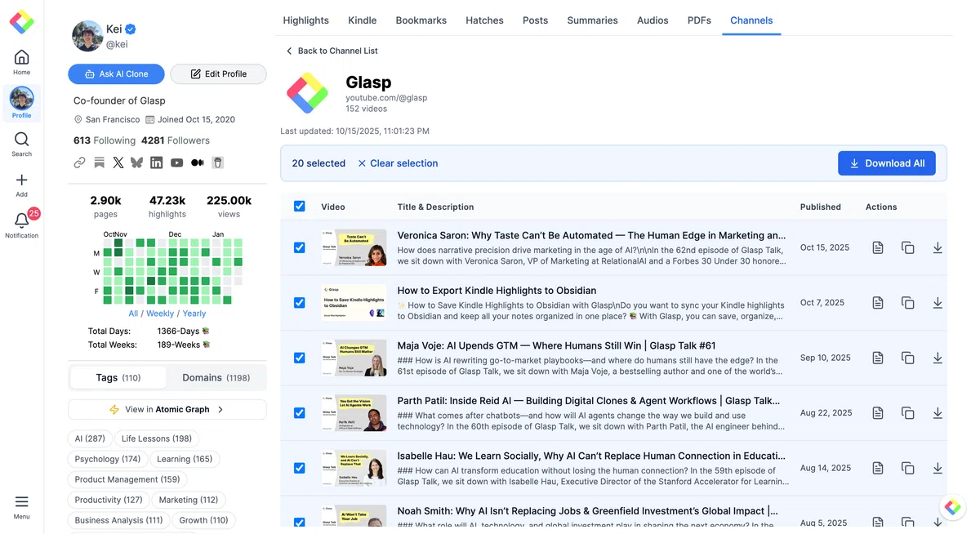
Task: Document icon for Isabelle Hau video row
Action: [x=878, y=468]
